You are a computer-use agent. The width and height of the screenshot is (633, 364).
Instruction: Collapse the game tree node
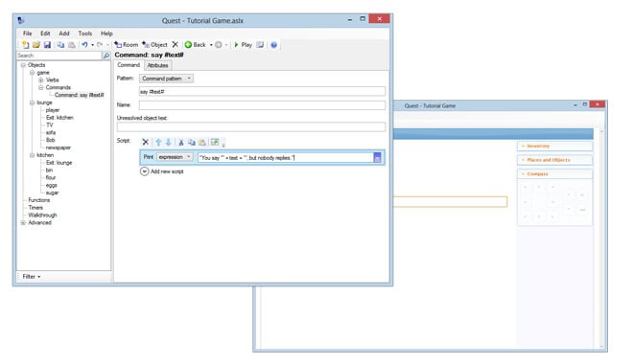point(33,73)
